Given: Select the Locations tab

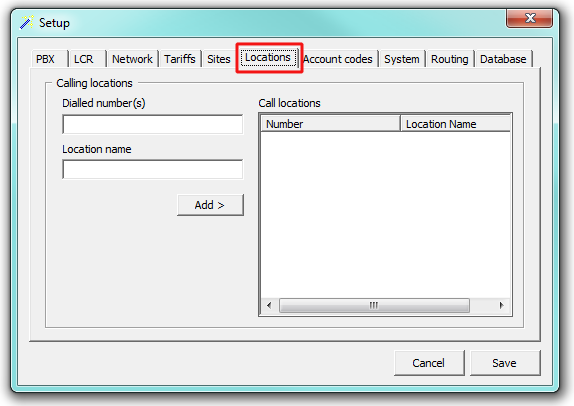Looking at the screenshot, I should [268, 57].
